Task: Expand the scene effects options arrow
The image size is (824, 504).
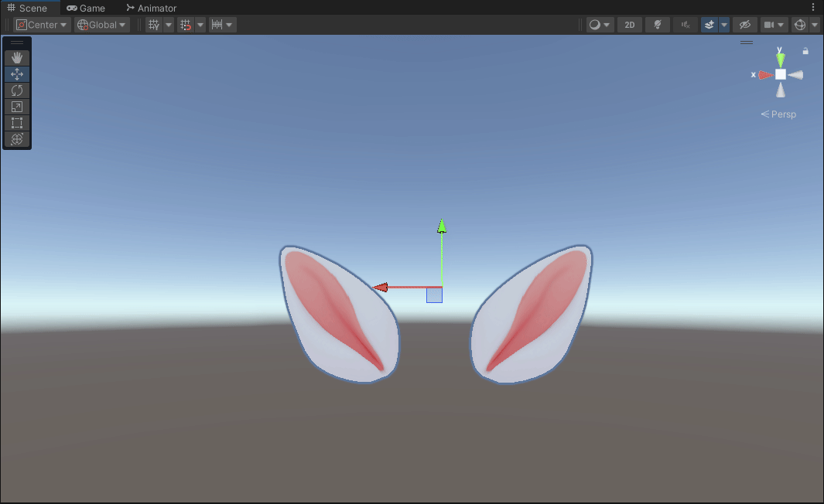Action: (724, 25)
